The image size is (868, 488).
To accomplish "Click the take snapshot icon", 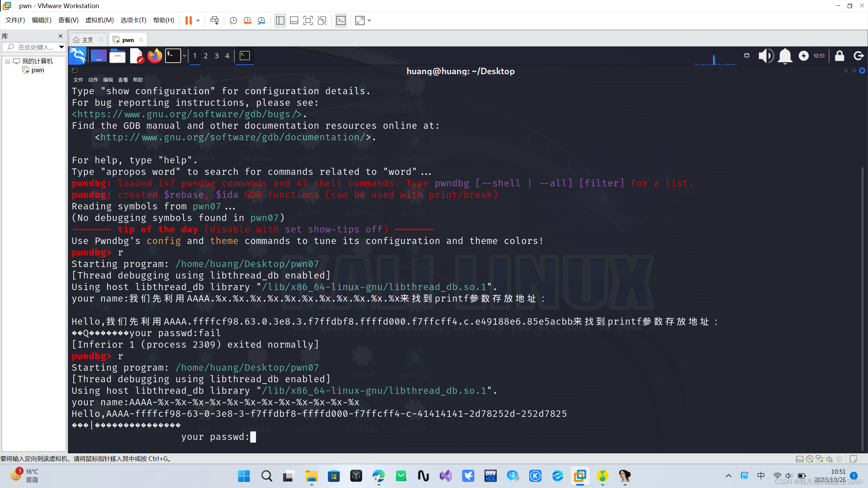I will (x=233, y=21).
